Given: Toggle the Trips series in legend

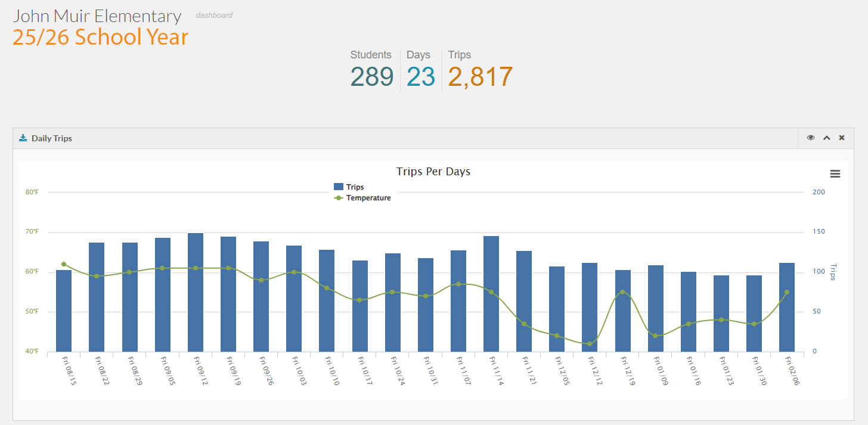Looking at the screenshot, I should [x=355, y=187].
